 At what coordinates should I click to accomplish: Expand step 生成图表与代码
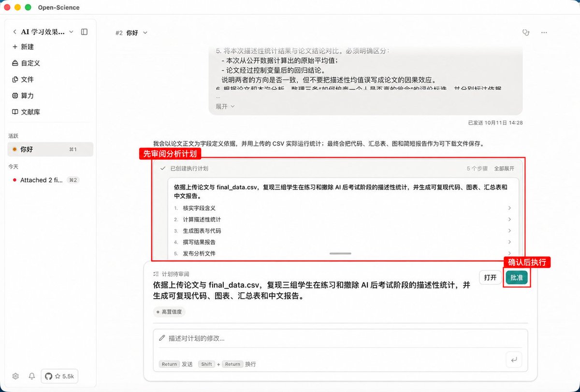(342, 231)
